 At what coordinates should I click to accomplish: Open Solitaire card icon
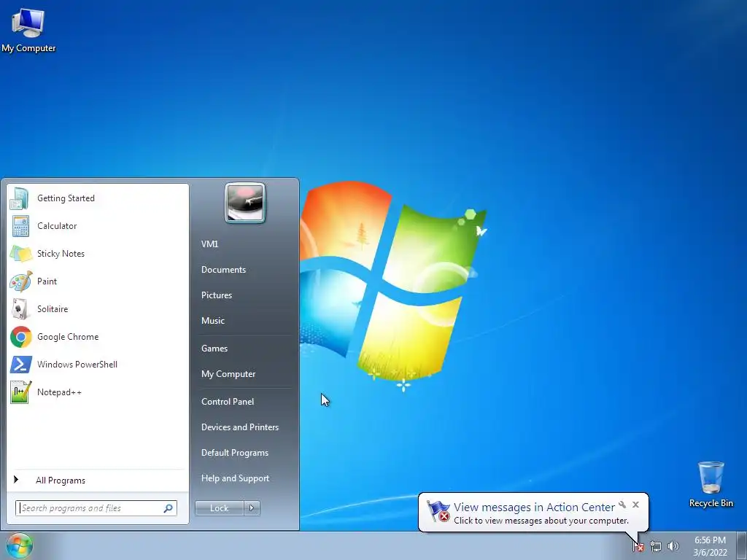20,308
